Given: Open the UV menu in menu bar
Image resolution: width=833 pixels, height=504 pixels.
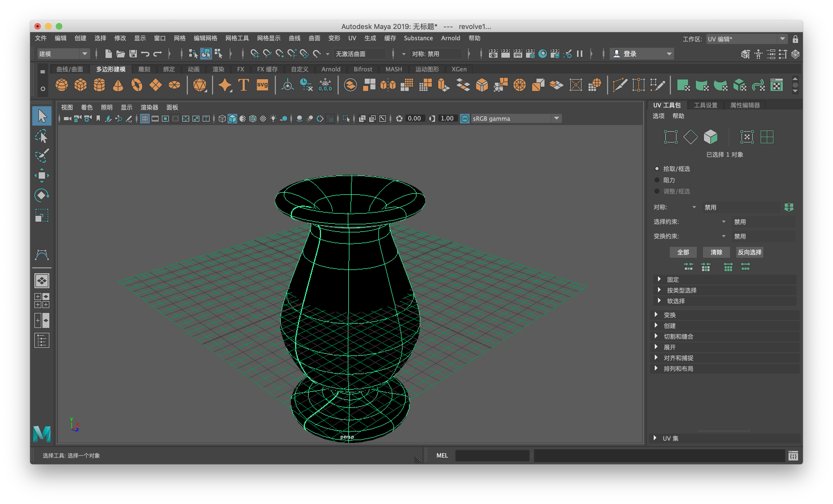Looking at the screenshot, I should pyautogui.click(x=352, y=38).
